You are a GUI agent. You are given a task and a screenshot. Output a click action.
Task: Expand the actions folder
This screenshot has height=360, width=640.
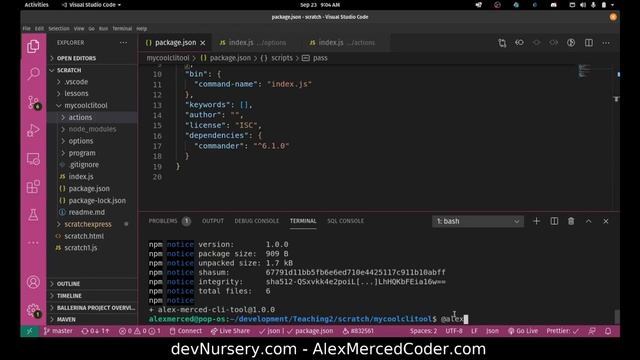click(x=80, y=117)
